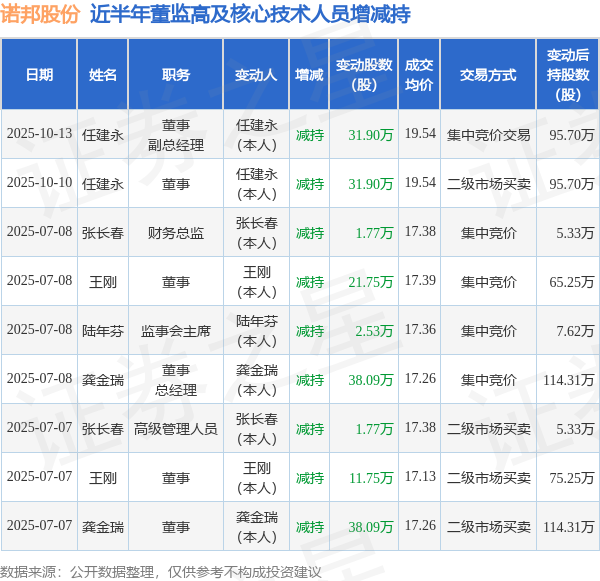Click the 日期 column header

[39, 75]
